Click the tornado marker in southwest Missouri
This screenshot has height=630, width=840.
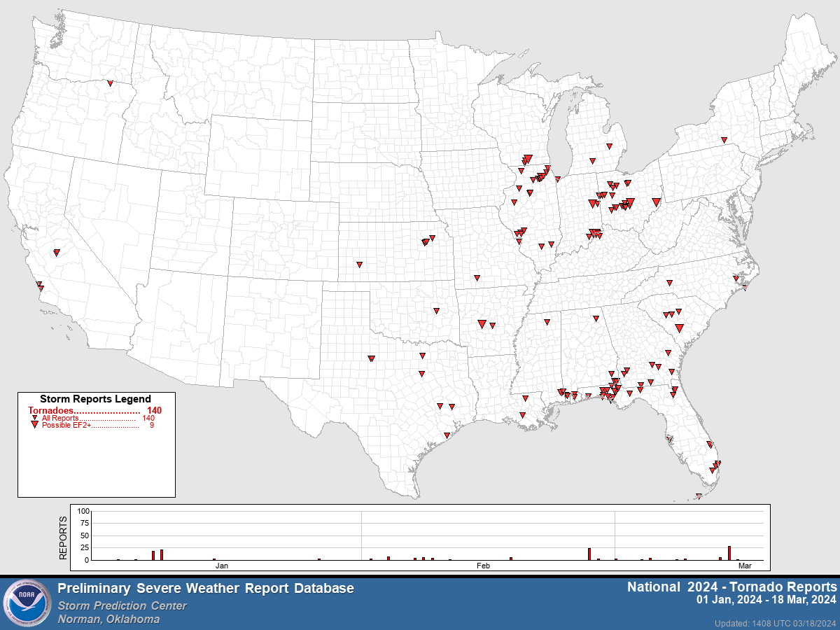point(477,278)
